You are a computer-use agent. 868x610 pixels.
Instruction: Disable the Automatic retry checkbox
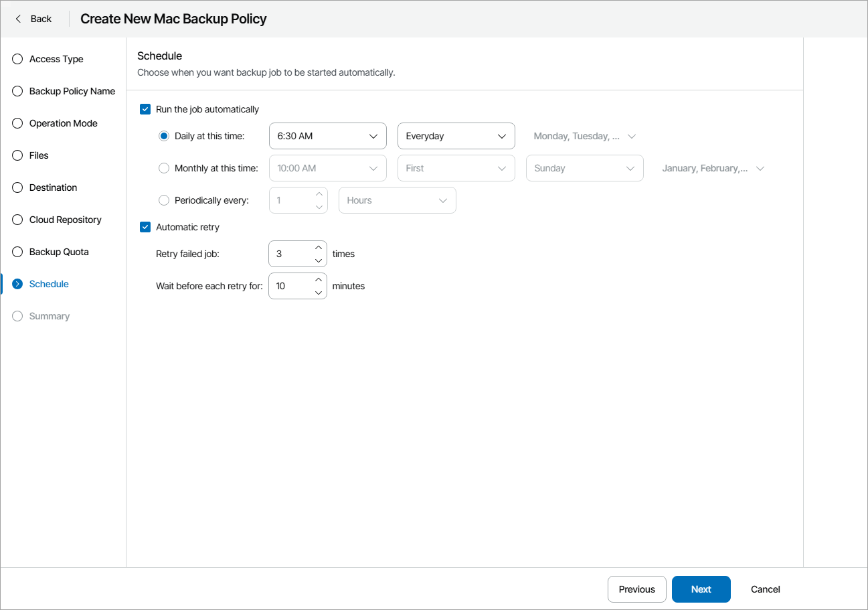click(145, 227)
